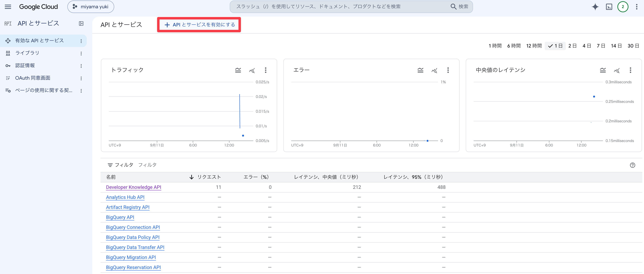644x274 pixels.
Task: Open BigQuery API link
Action: pos(120,217)
